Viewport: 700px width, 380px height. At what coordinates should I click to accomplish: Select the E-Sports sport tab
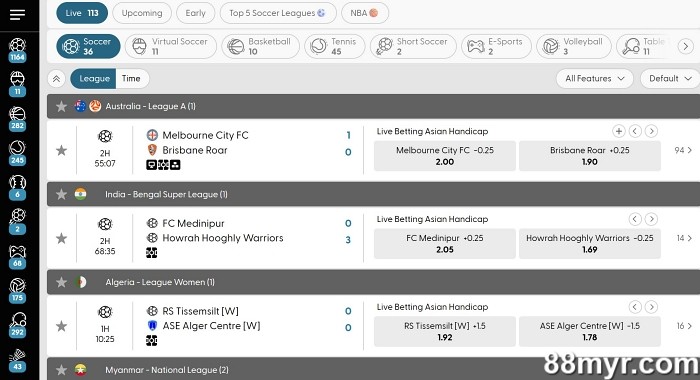point(496,46)
